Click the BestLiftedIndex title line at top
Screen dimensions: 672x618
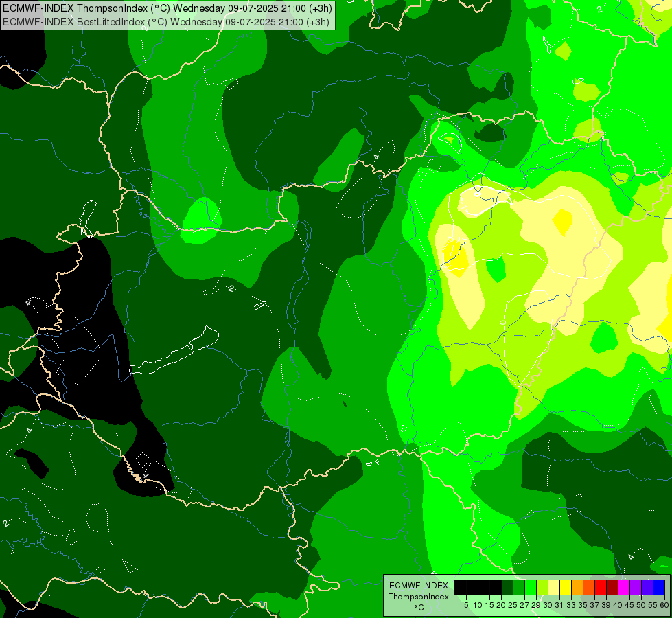point(166,22)
